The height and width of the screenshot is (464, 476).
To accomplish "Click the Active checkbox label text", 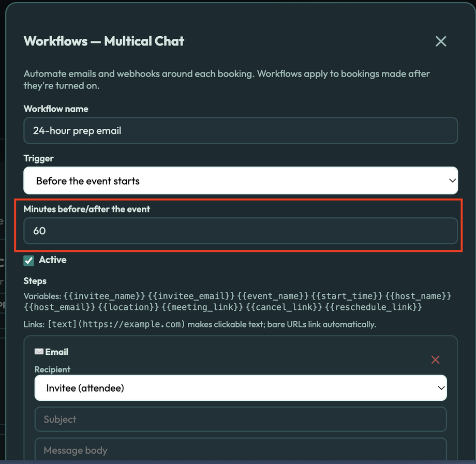I will pos(53,260).
